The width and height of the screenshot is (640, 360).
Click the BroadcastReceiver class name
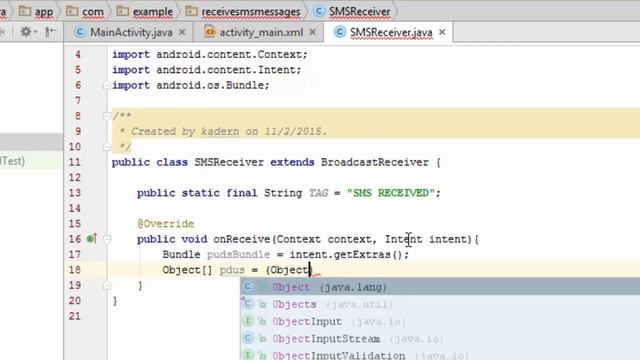pos(374,162)
